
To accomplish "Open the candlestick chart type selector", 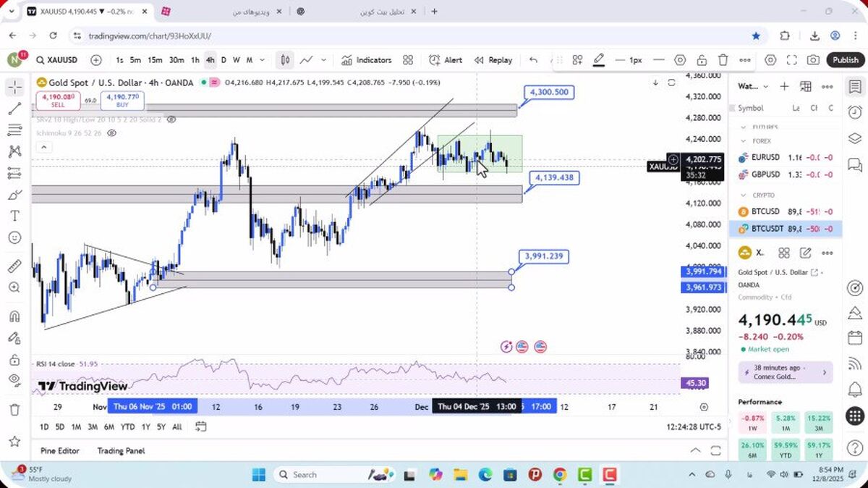I will click(286, 60).
